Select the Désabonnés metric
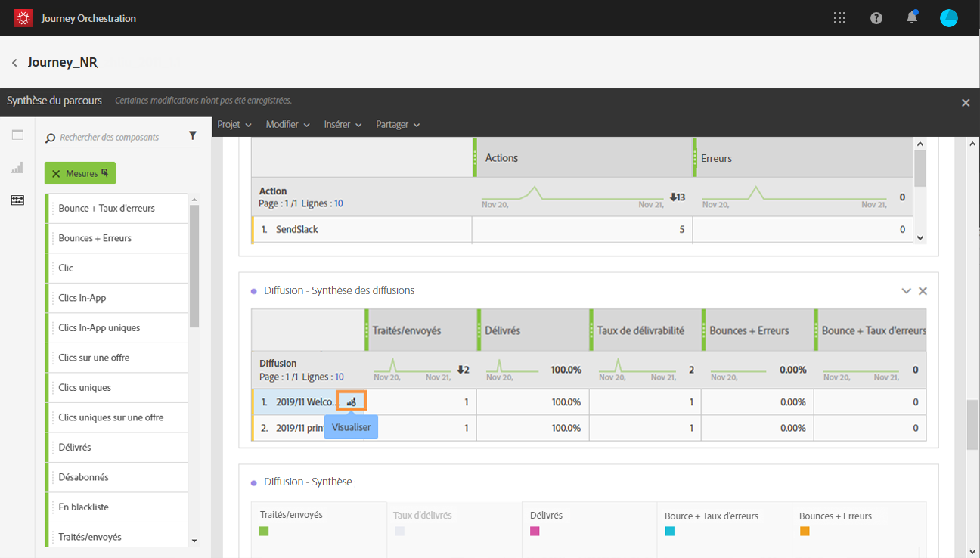Viewport: 980px width, 558px height. coord(116,477)
